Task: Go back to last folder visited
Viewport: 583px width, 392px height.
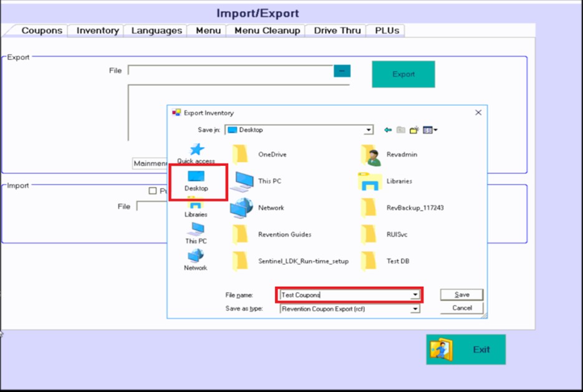Action: pos(388,130)
